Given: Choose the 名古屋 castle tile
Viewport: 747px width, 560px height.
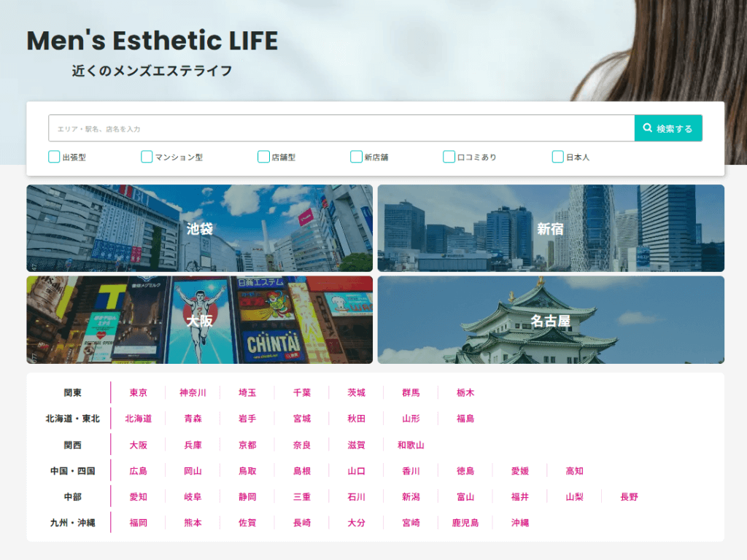Looking at the screenshot, I should 551,320.
